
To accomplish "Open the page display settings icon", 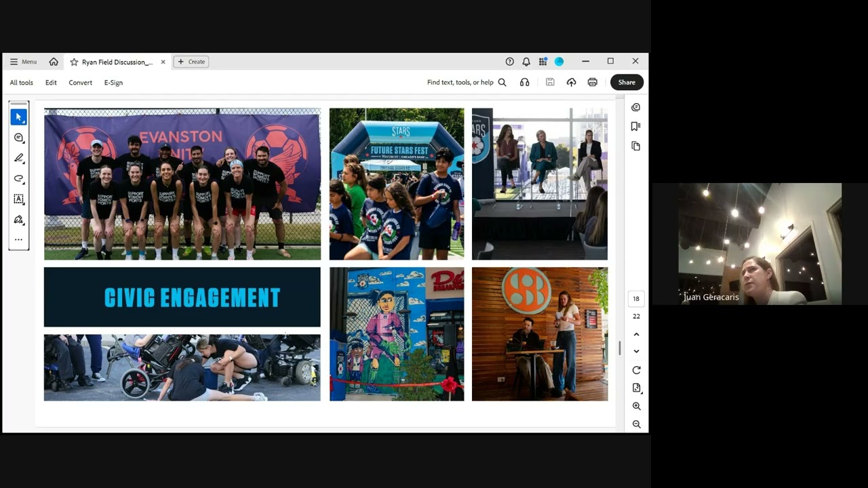I will (636, 388).
